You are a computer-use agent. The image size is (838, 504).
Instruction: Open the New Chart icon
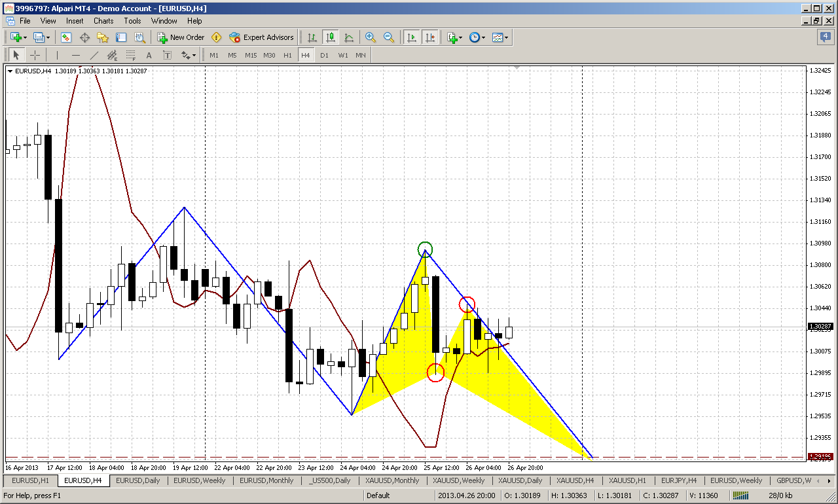[15, 37]
